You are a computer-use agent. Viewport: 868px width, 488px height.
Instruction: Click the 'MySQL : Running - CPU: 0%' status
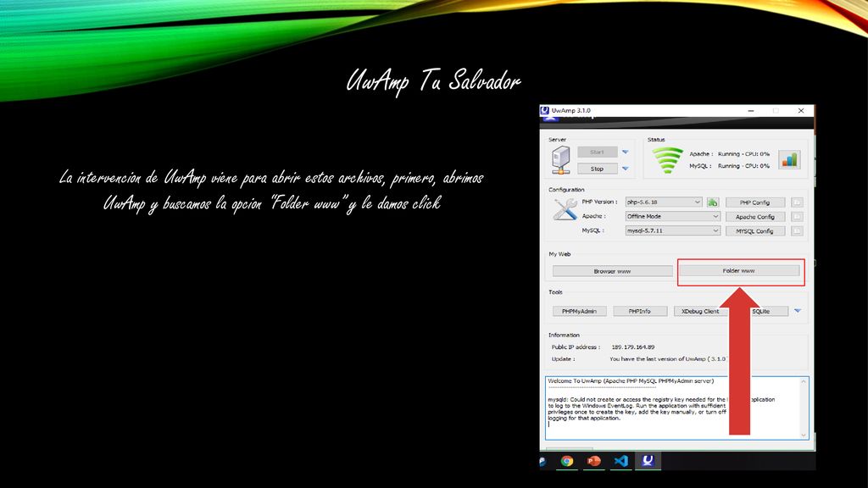coord(729,166)
